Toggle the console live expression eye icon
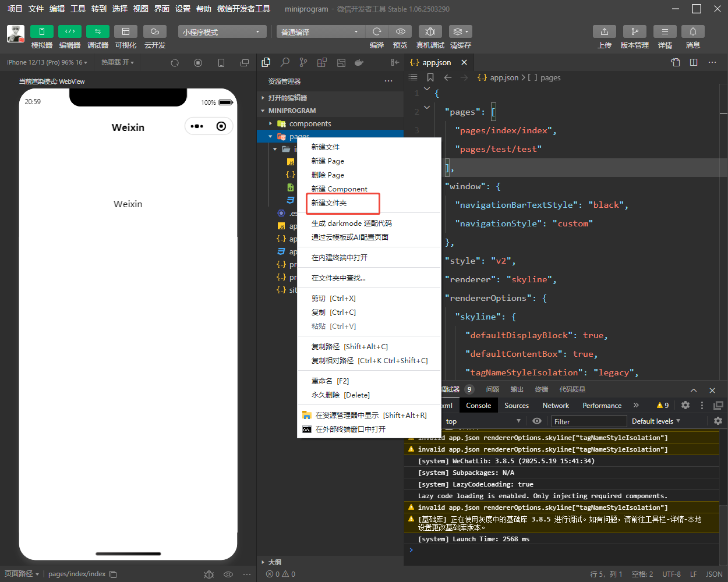Screen dimensions: 728x582 tap(537, 421)
